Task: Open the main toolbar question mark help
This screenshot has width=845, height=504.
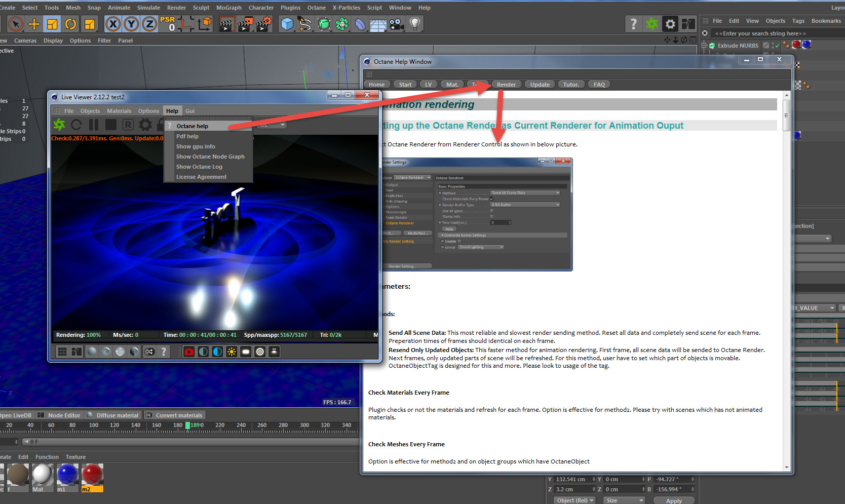Action: [x=633, y=24]
